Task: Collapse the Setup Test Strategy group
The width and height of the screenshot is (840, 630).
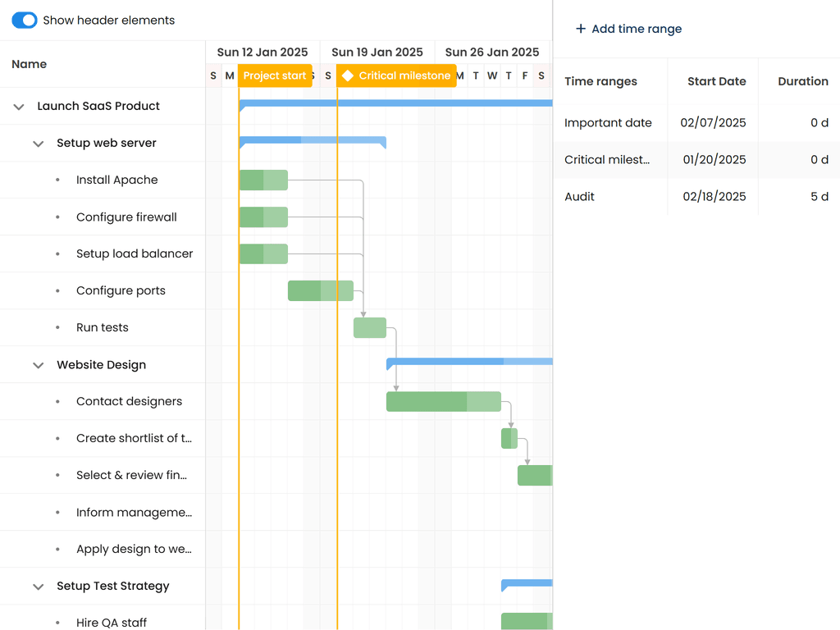Action: tap(38, 587)
